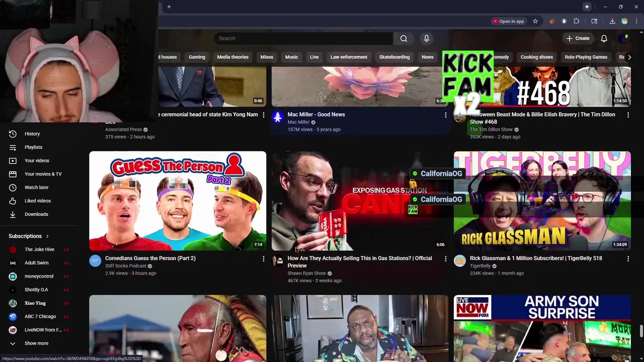Expand Subscriptions section chevron
This screenshot has height=362, width=644.
(x=47, y=236)
